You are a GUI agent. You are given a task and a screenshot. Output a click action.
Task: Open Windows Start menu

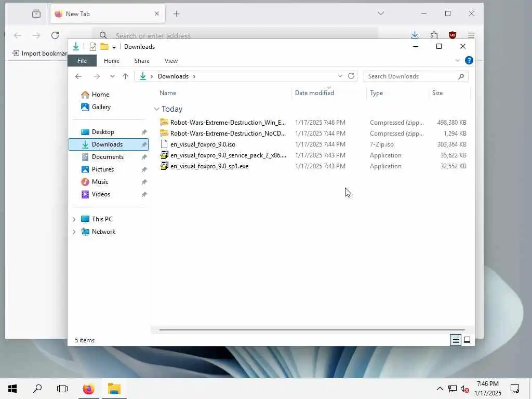pyautogui.click(x=12, y=389)
